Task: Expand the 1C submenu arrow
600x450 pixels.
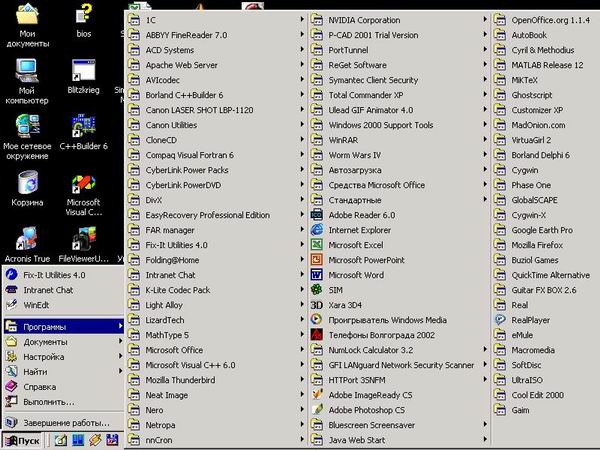Action: tap(302, 20)
